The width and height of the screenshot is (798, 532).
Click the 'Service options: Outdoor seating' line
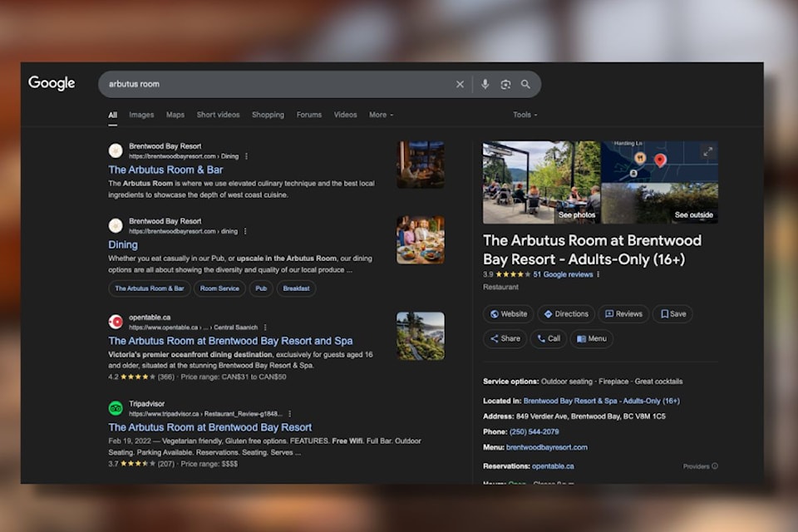coord(583,382)
